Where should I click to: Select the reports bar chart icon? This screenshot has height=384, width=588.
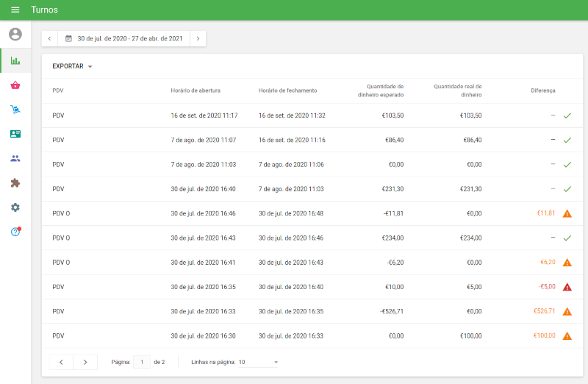pyautogui.click(x=15, y=60)
